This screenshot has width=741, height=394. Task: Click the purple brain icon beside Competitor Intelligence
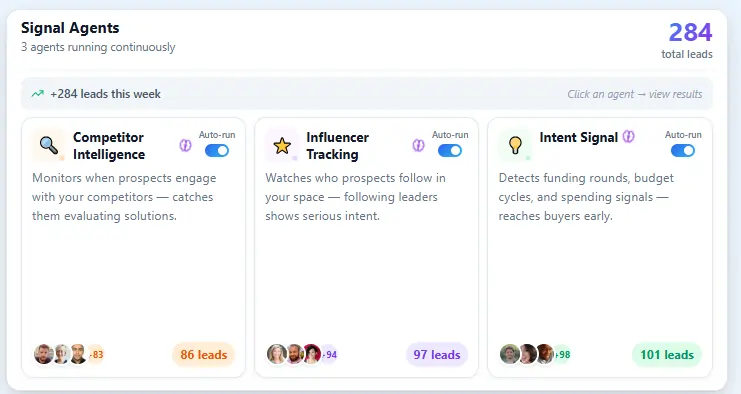pos(185,146)
